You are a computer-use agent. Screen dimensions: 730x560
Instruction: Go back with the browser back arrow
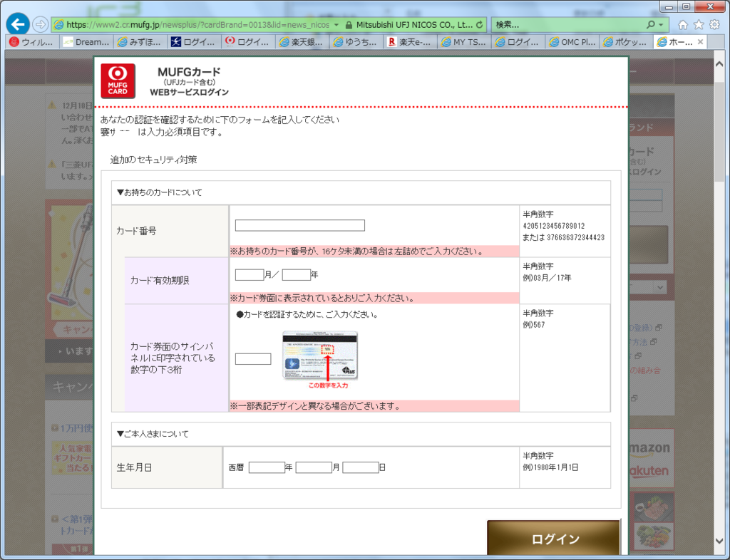[x=18, y=24]
